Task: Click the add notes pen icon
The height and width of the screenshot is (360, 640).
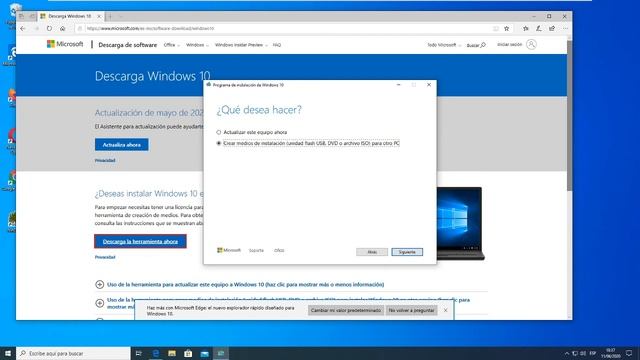Action: click(539, 29)
